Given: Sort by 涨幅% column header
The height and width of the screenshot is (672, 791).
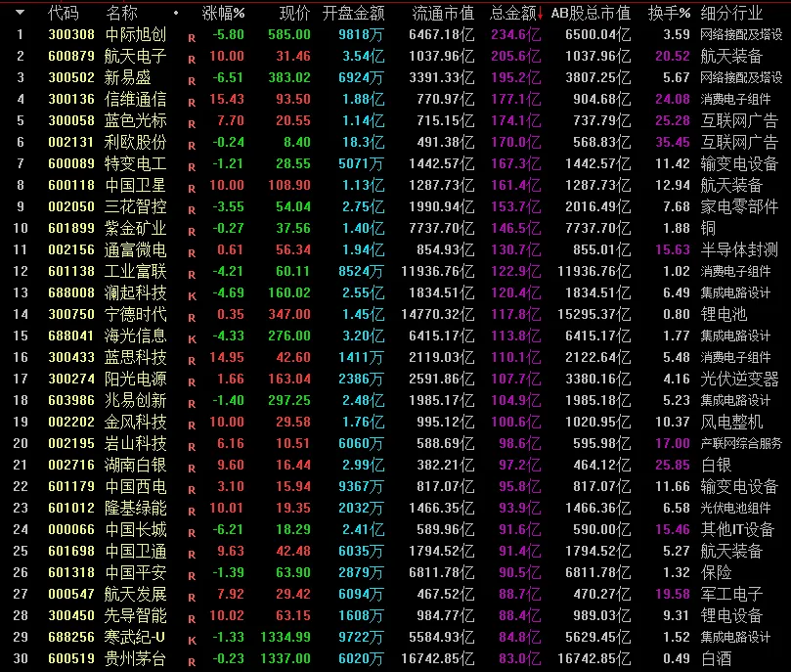Looking at the screenshot, I should tap(223, 13).
